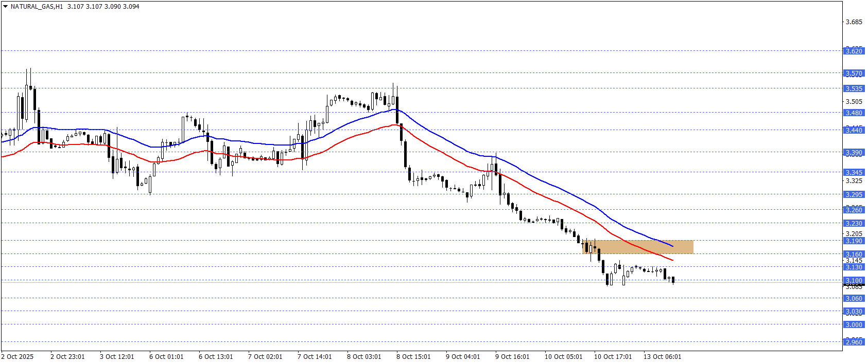Click the latest candlestick at the chart's right edge
Image resolution: width=868 pixels, height=363 pixels.
[673, 280]
